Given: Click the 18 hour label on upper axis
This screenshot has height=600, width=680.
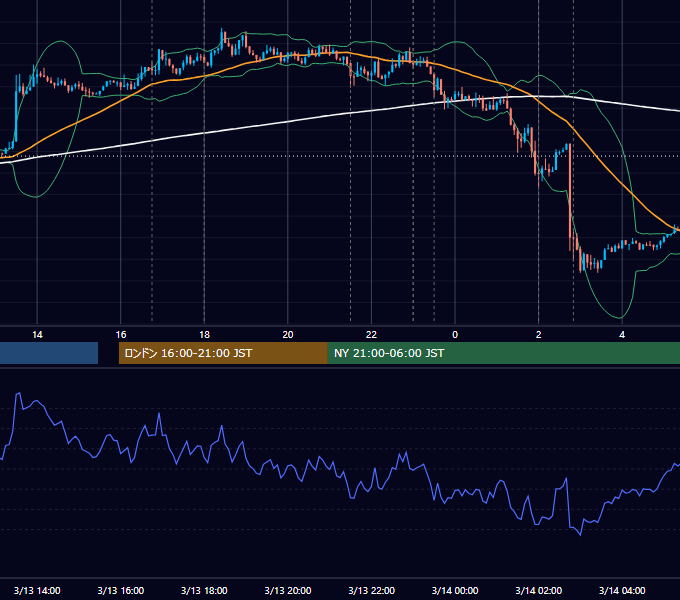Looking at the screenshot, I should (x=204, y=335).
